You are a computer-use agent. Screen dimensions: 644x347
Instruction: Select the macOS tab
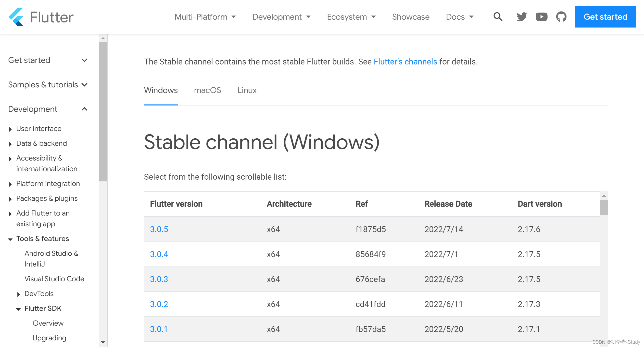tap(207, 90)
